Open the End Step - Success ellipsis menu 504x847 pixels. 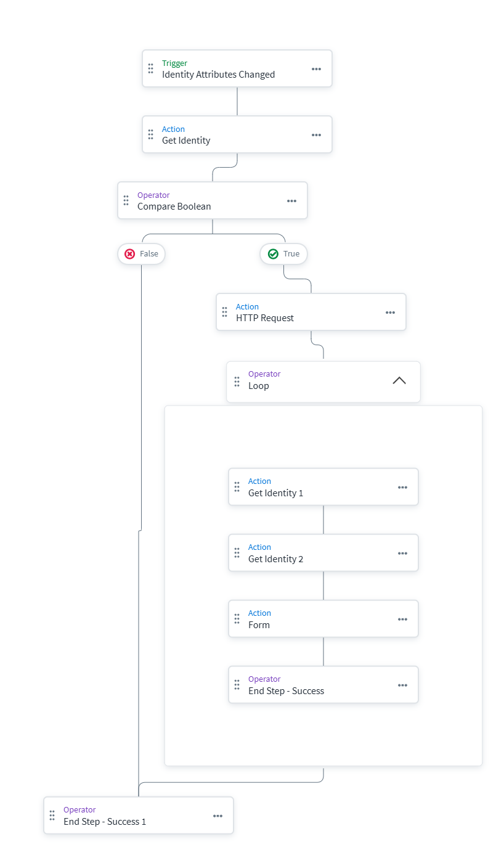[402, 685]
